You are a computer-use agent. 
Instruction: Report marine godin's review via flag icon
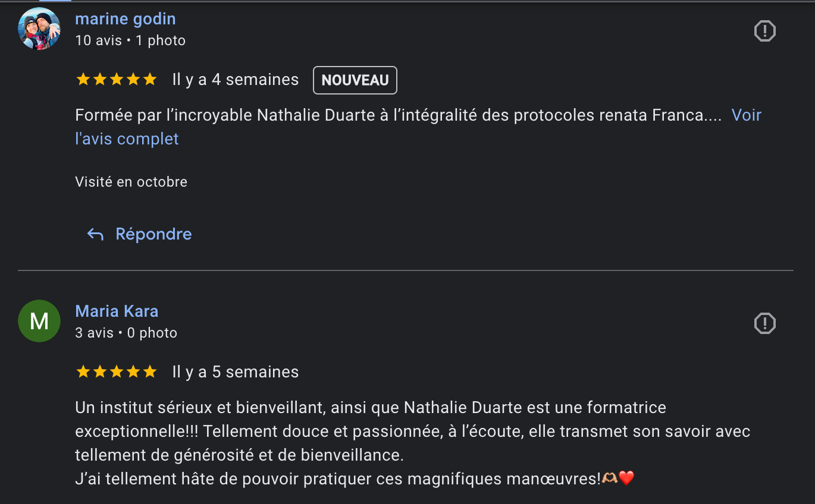coord(764,31)
